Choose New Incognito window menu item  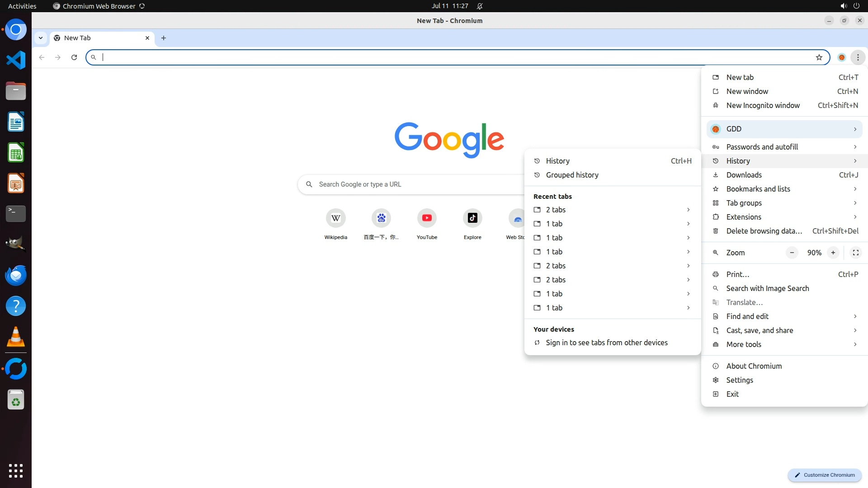pyautogui.click(x=763, y=105)
